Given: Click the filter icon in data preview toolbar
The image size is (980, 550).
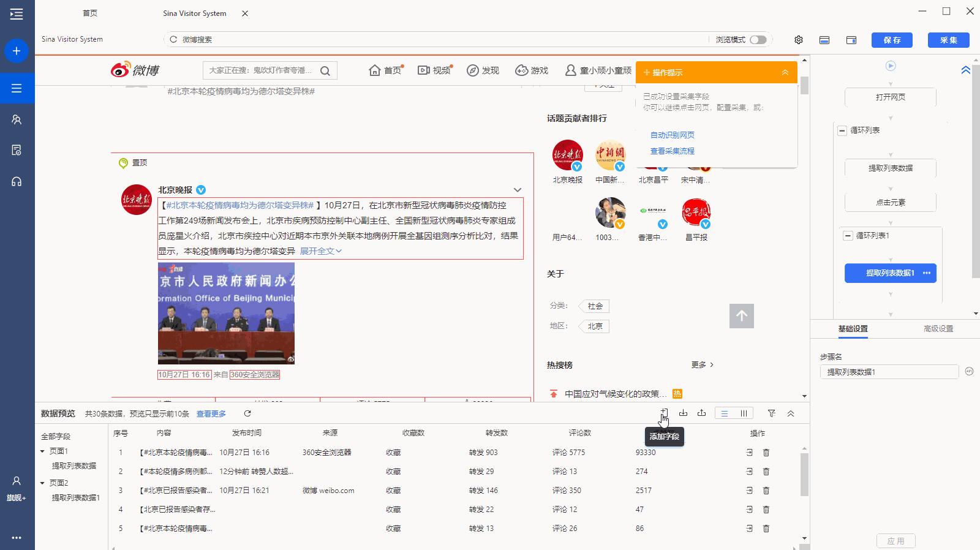Looking at the screenshot, I should pos(771,413).
